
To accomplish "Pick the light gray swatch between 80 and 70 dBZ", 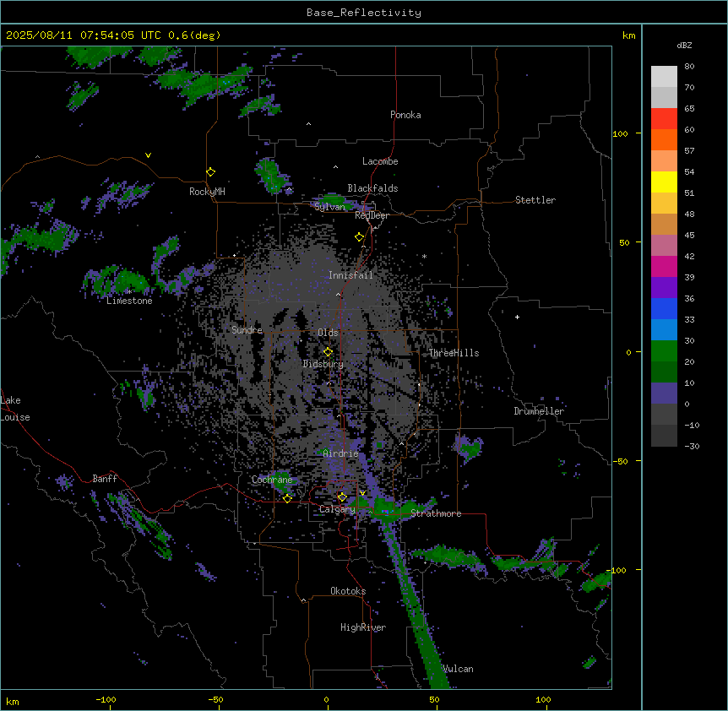I will (664, 76).
